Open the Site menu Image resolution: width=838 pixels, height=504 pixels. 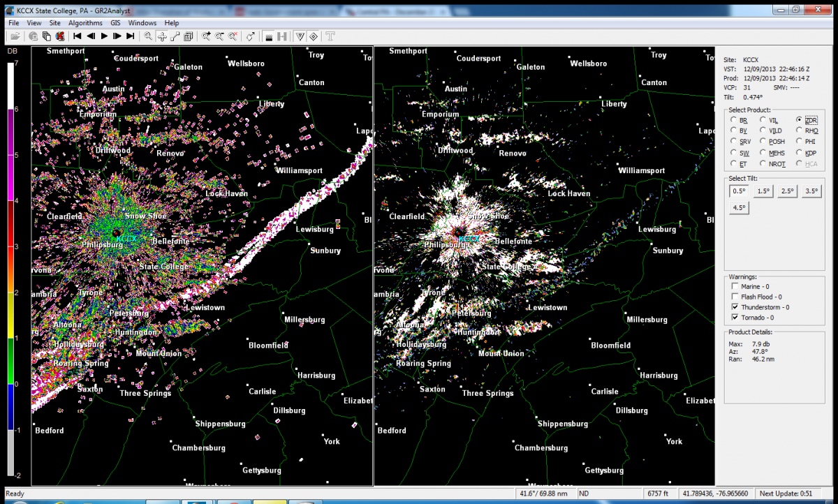[x=55, y=23]
